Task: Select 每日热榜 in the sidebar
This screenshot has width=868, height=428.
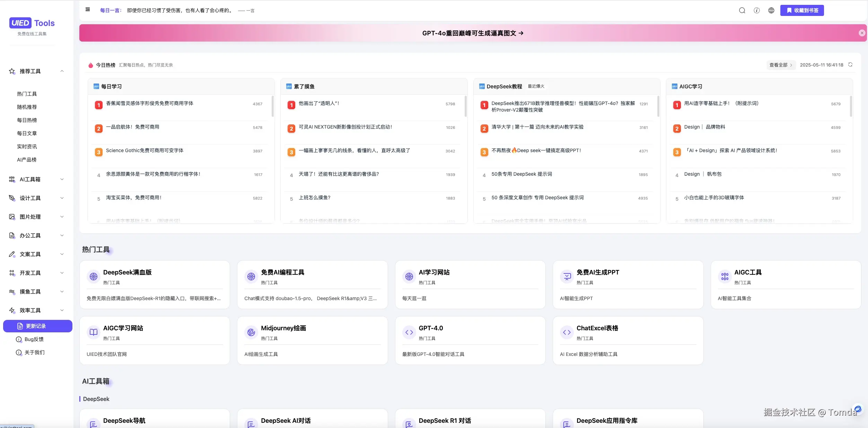Action: click(27, 120)
